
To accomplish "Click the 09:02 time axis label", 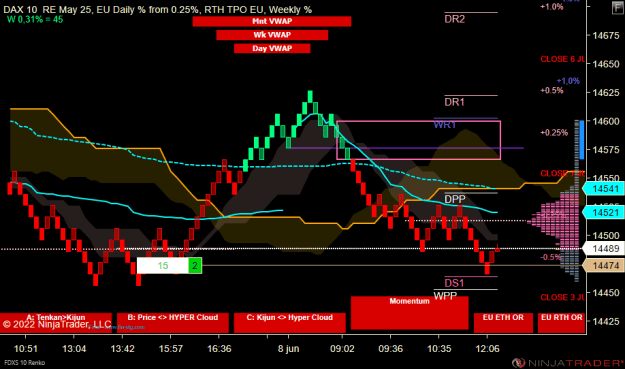I will coord(342,349).
